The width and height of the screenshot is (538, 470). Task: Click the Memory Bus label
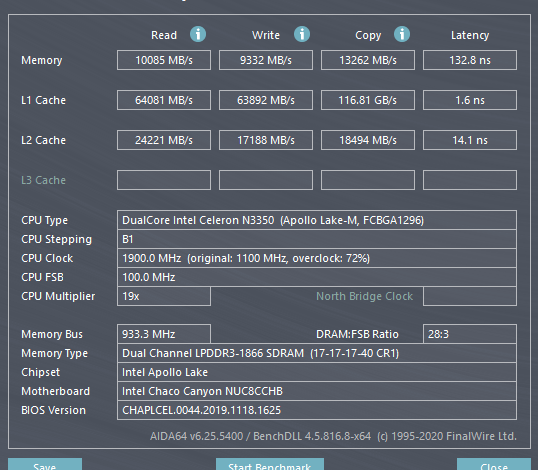point(52,334)
